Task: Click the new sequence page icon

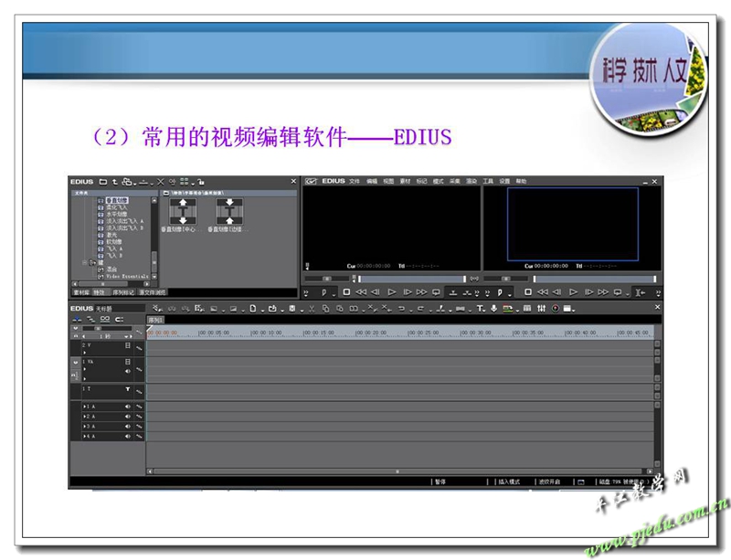Action: tap(253, 309)
